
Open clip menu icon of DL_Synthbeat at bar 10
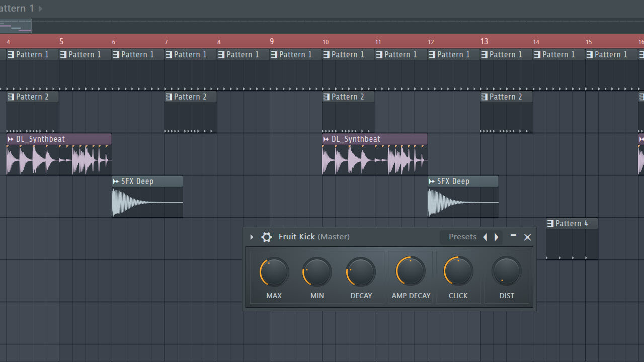[x=326, y=139]
